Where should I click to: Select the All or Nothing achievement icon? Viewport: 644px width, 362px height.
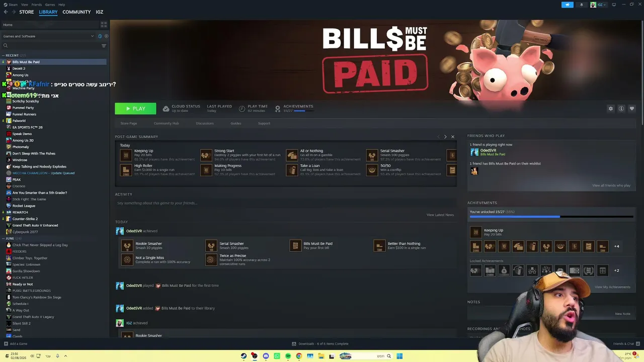(x=292, y=155)
